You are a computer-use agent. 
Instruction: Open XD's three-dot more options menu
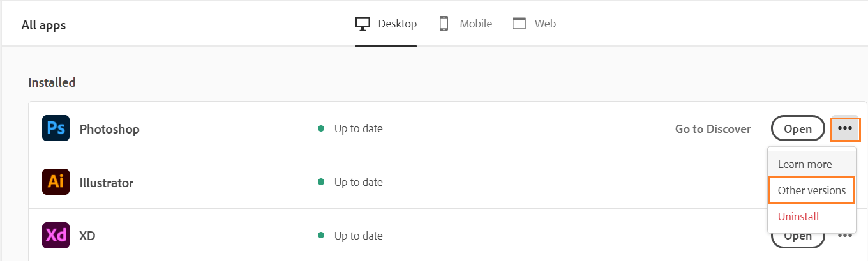coord(845,235)
